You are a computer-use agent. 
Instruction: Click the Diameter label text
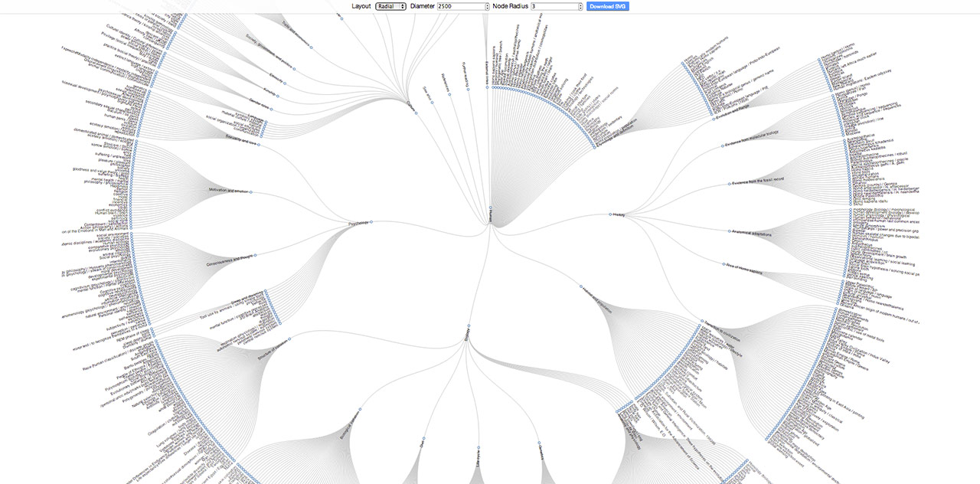tap(423, 6)
